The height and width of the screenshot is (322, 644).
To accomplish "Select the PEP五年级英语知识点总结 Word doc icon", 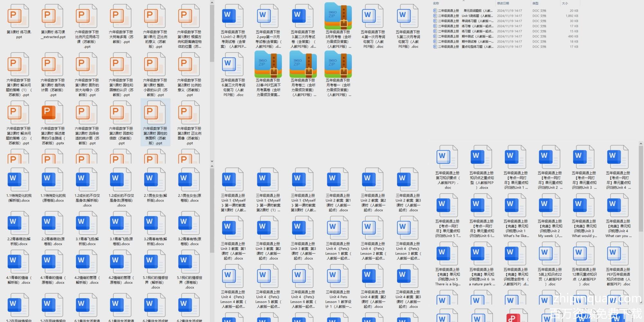I will click(618, 253).
